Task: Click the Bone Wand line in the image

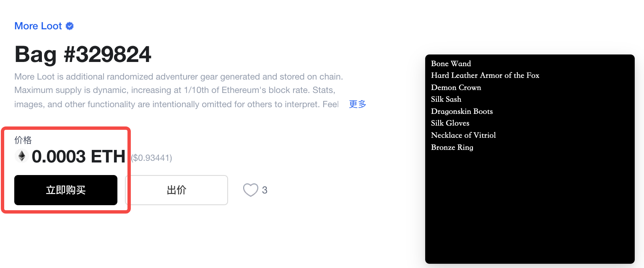Action: tap(451, 64)
